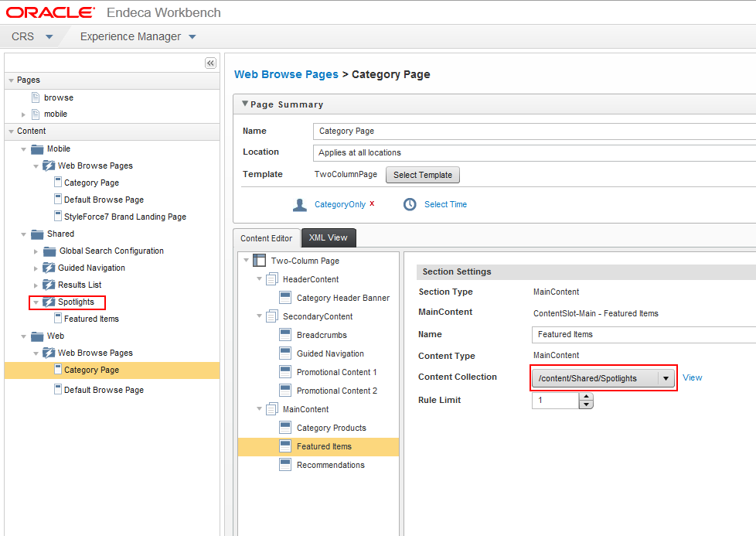
Task: Select the Two-Column Page template icon
Action: click(260, 261)
